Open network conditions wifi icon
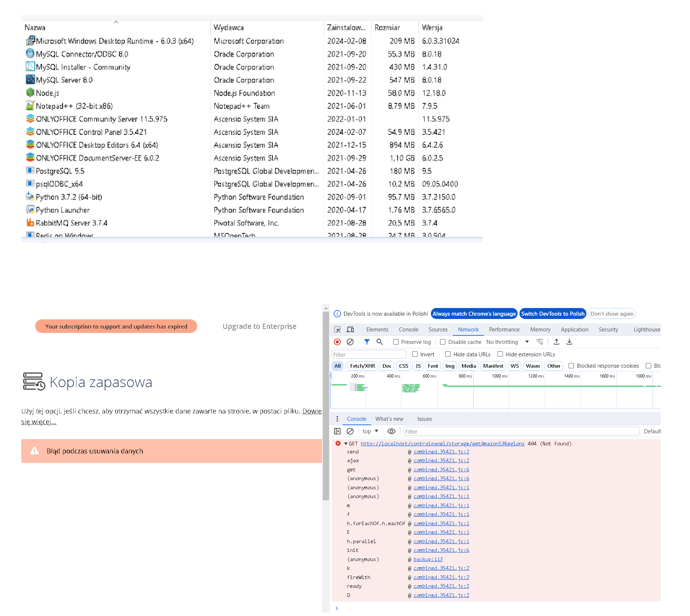This screenshot has width=690, height=616. pyautogui.click(x=540, y=342)
